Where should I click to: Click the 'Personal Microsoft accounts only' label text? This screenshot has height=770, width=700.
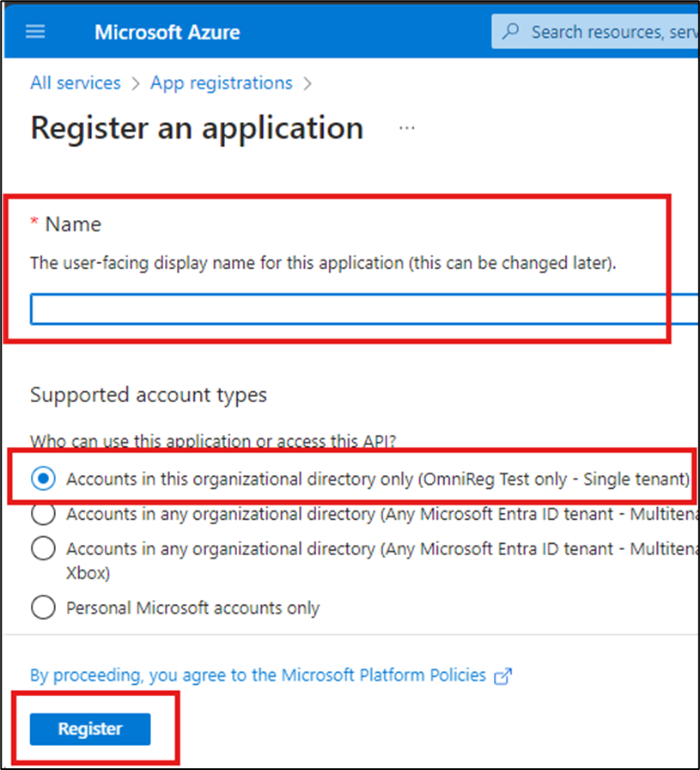click(x=192, y=608)
